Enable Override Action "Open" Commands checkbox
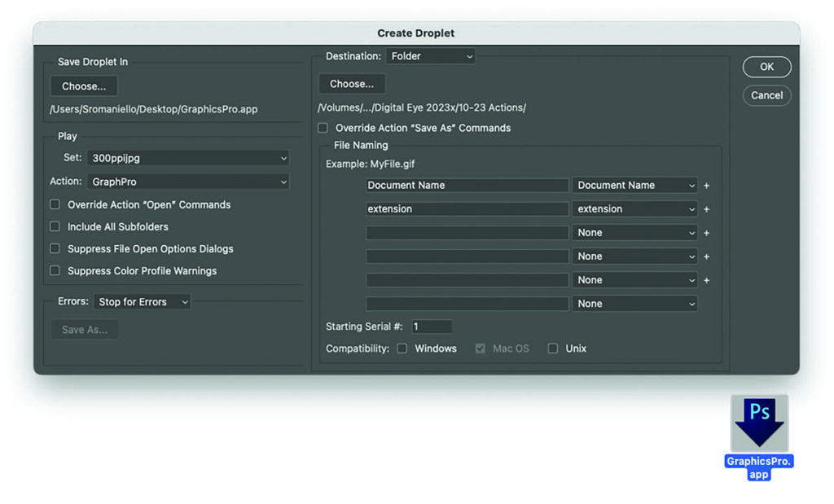The width and height of the screenshot is (834, 504). pos(55,205)
